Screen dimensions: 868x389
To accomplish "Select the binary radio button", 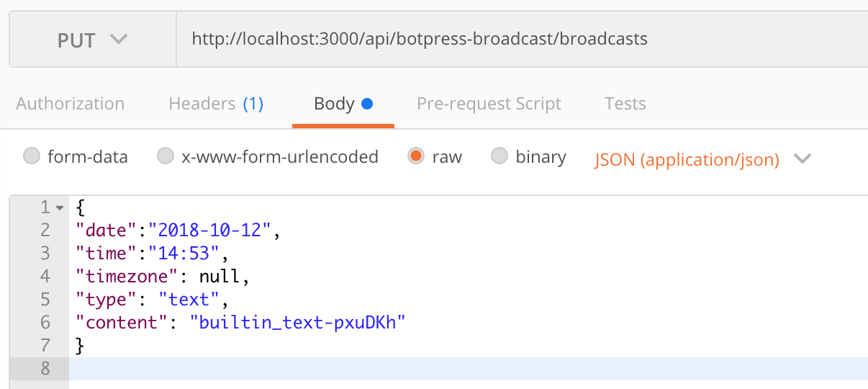I will click(499, 156).
